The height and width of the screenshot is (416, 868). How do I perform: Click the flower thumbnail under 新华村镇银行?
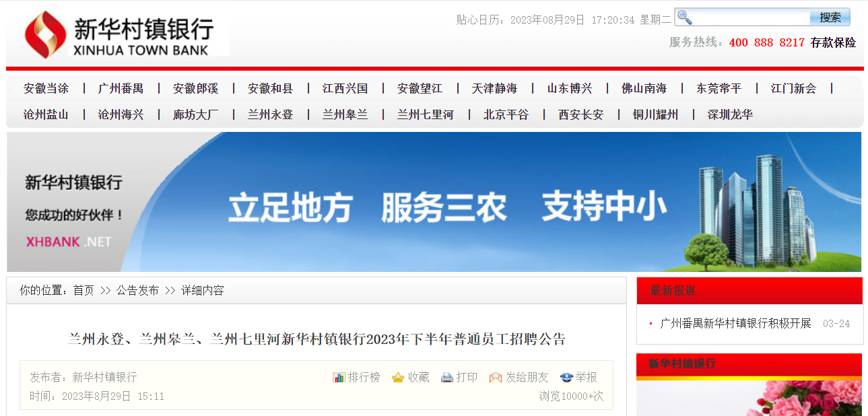749,398
